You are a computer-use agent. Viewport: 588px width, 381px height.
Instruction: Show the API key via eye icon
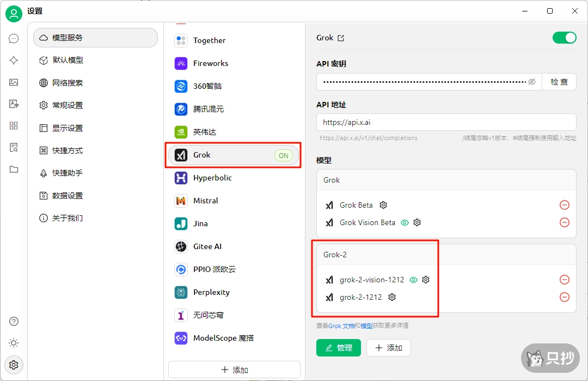532,82
